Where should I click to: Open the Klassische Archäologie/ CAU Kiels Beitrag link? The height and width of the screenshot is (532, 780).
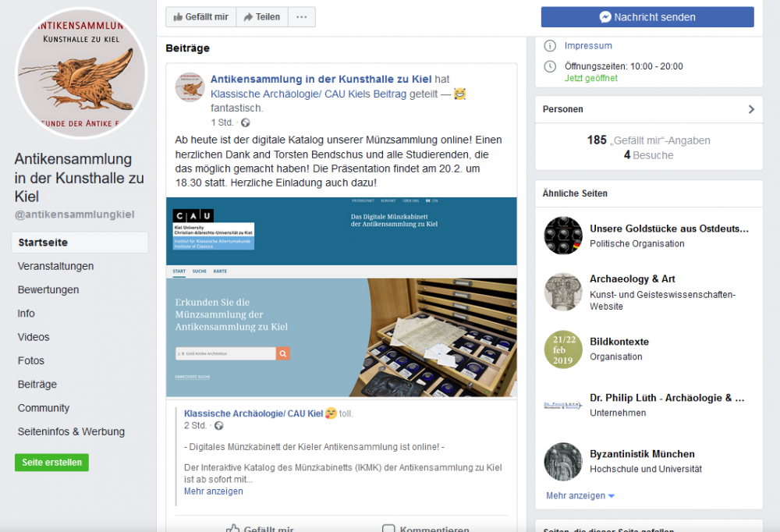[308, 94]
